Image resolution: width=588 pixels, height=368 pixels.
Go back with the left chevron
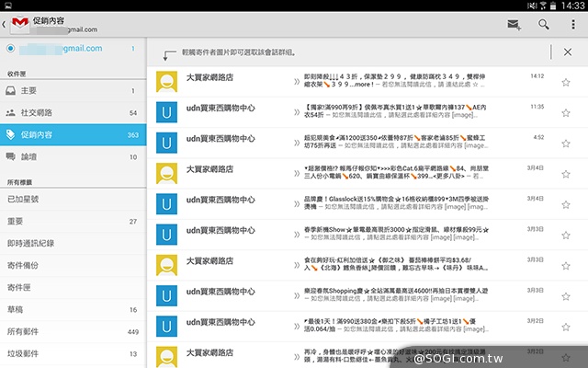[4, 25]
